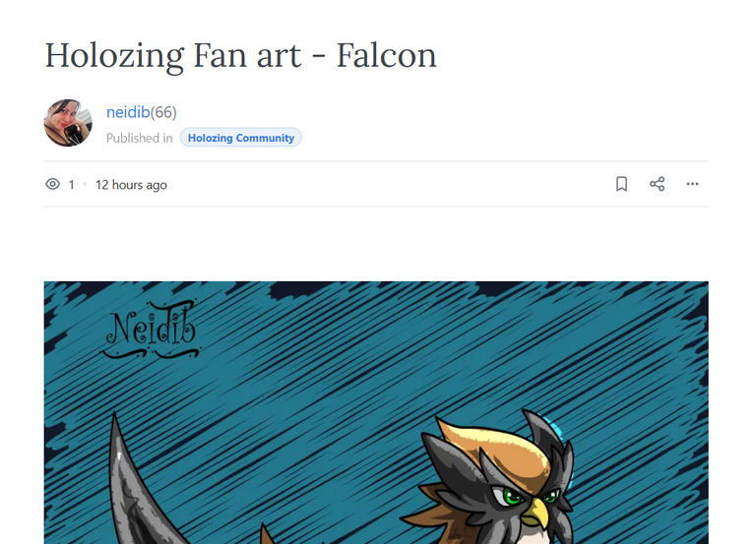Open the share icon options
756x544 pixels.
point(658,184)
